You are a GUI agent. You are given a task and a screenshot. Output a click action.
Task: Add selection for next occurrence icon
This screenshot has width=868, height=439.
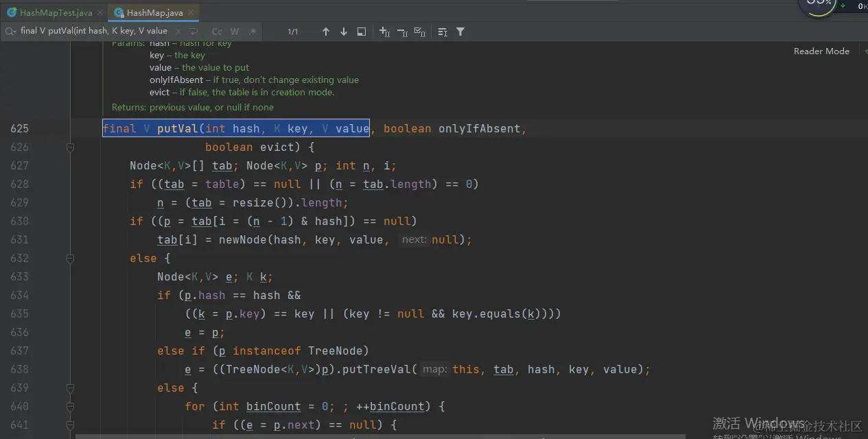[385, 32]
